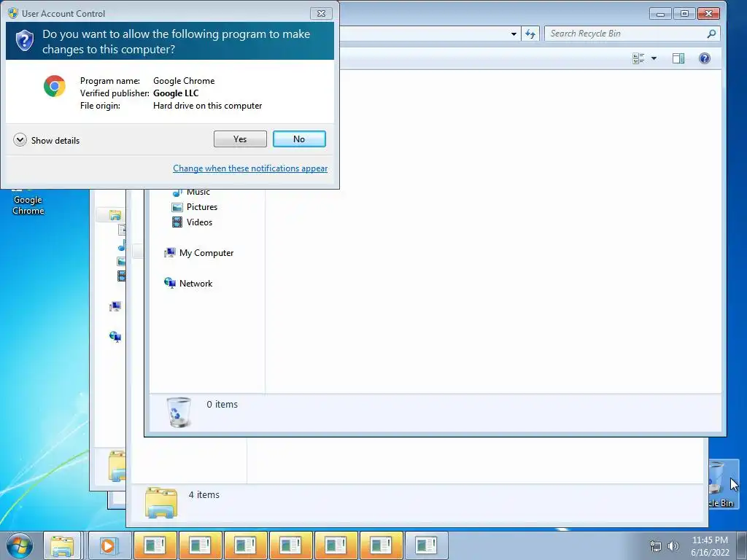747x560 pixels.
Task: Open the view options dropdown arrow
Action: click(x=654, y=58)
